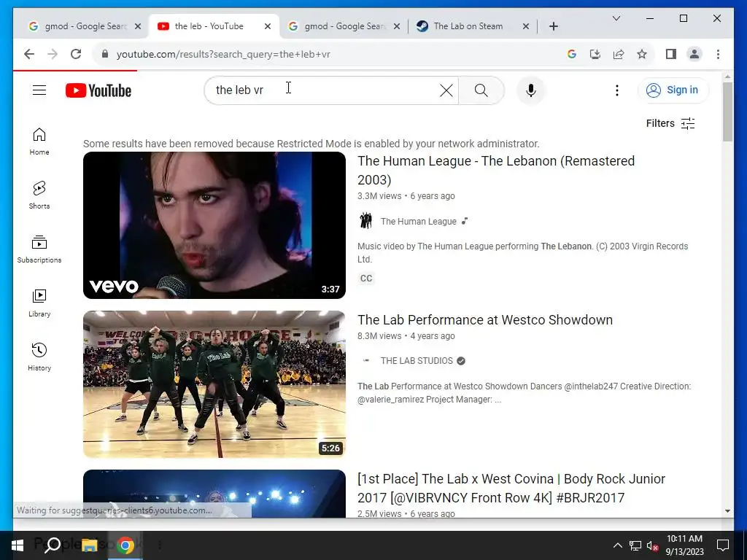Click the Restricted Mode notice text
747x560 pixels.
pyautogui.click(x=311, y=144)
